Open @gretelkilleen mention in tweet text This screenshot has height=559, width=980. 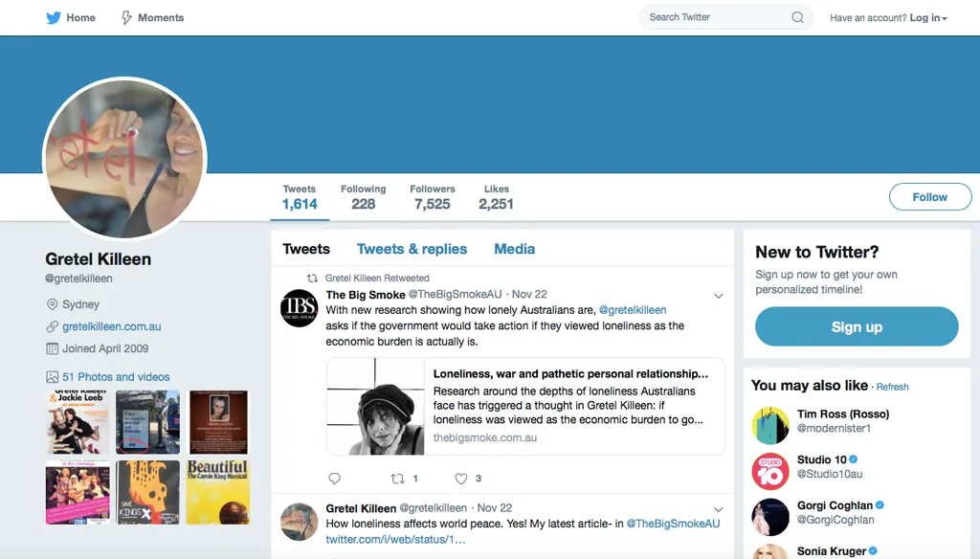click(x=633, y=309)
